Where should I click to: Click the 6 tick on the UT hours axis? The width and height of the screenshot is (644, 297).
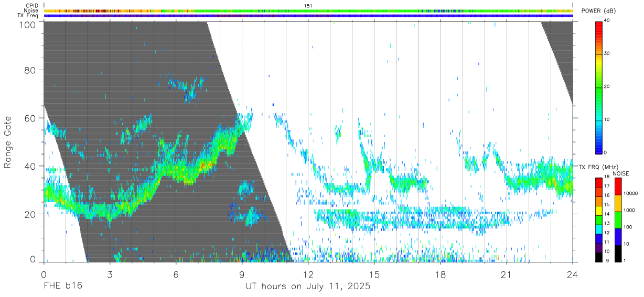pyautogui.click(x=176, y=274)
